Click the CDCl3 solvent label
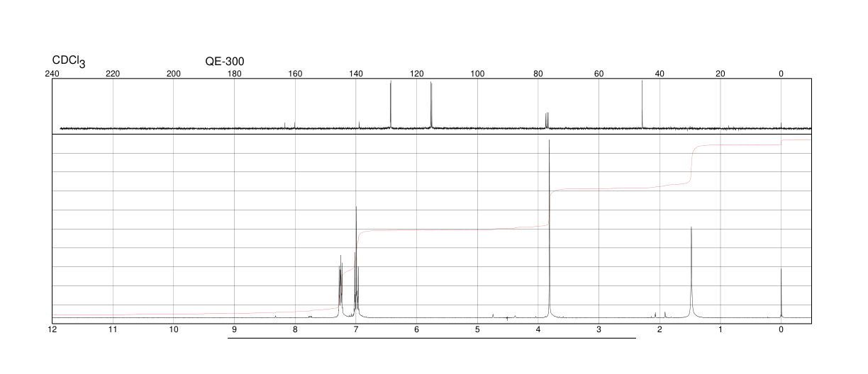 tap(69, 62)
